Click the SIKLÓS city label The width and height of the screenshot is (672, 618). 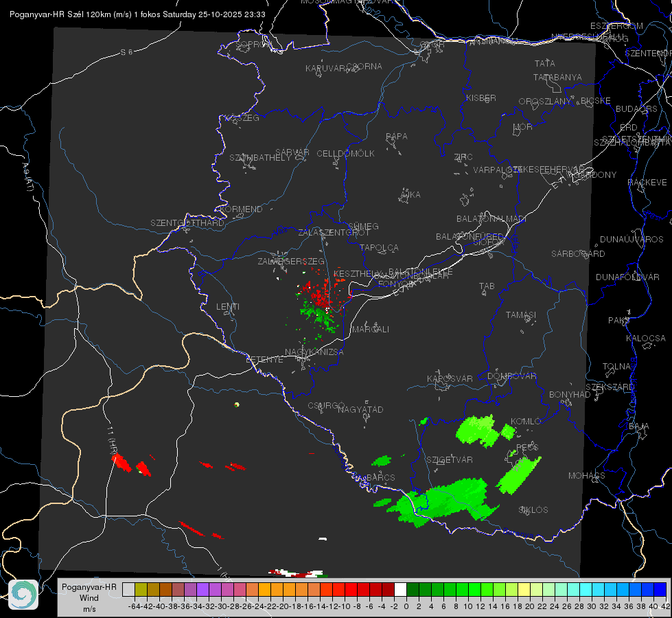(533, 510)
